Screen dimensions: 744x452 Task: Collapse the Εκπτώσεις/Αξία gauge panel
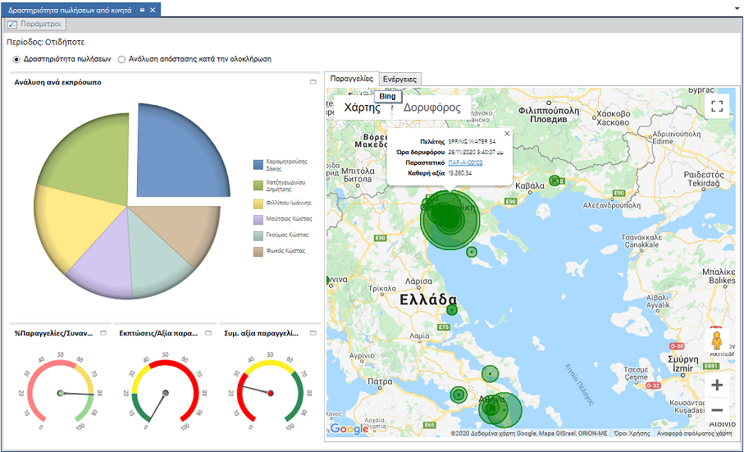tap(208, 333)
